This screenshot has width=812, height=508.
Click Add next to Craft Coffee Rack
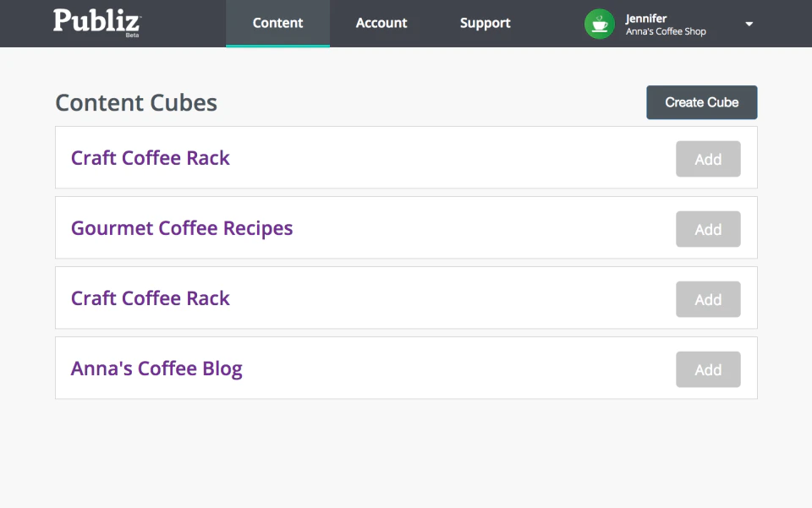pyautogui.click(x=708, y=158)
